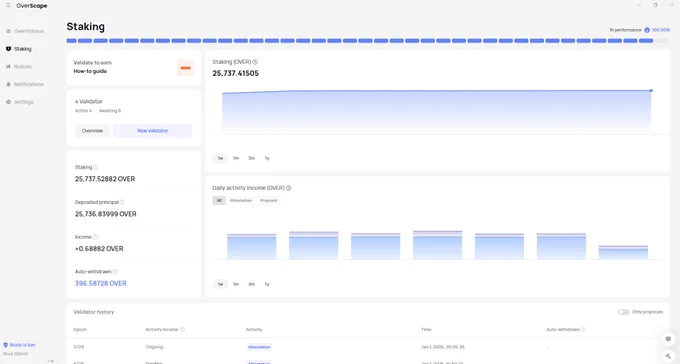Screen dimensions: 680x364
Task: Click the first performance progress segment
Action: pos(72,41)
